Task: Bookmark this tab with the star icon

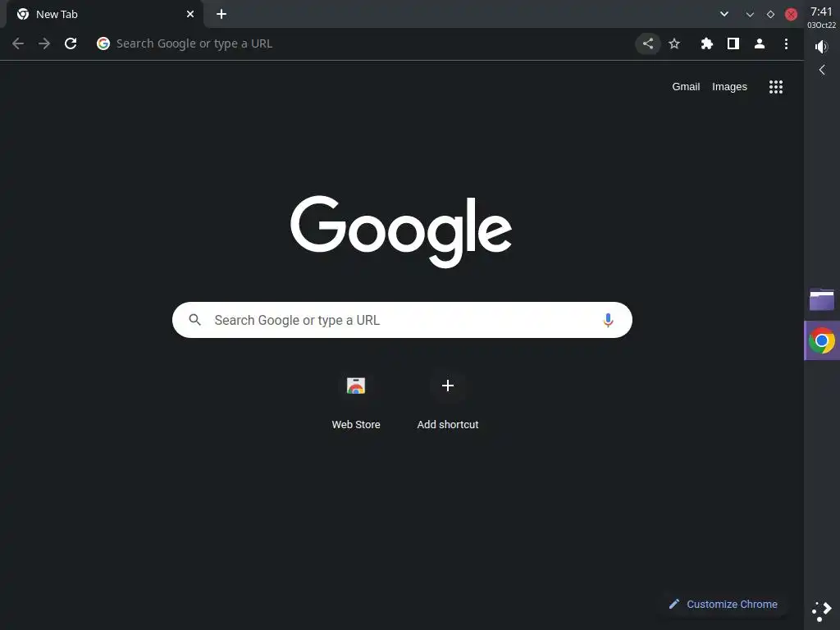Action: [674, 43]
